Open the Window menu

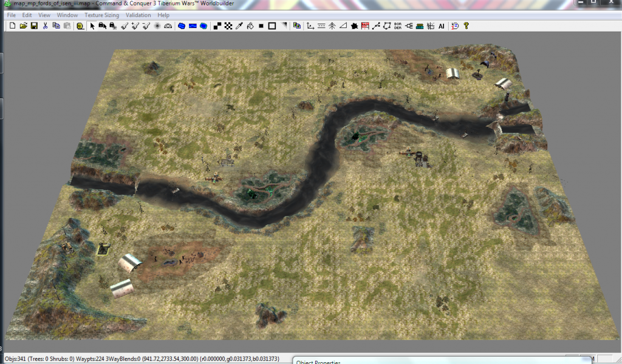pos(67,15)
